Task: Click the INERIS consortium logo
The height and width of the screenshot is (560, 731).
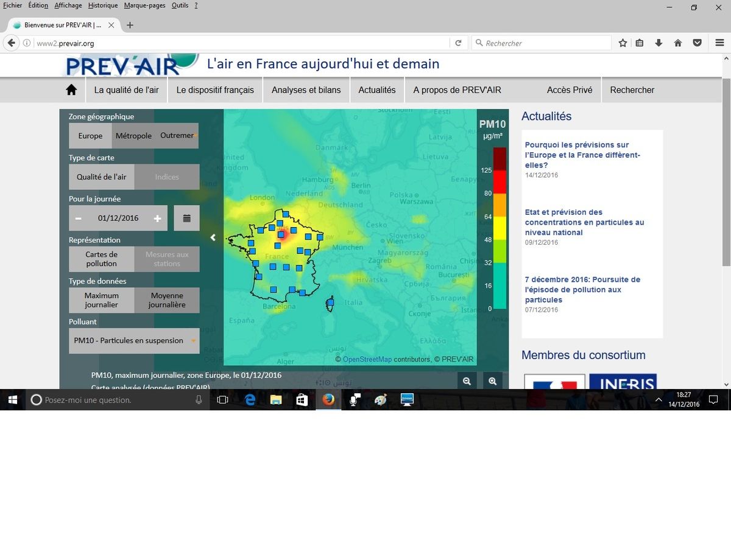Action: point(623,382)
